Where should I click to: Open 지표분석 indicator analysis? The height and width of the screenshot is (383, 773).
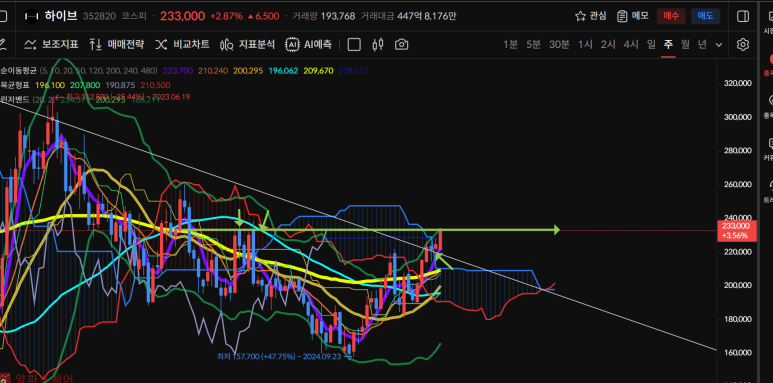(247, 44)
